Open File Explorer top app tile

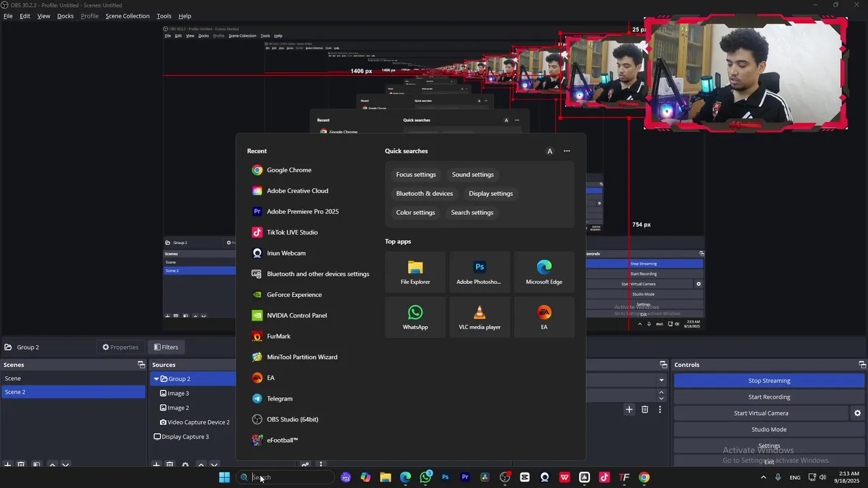tap(415, 272)
